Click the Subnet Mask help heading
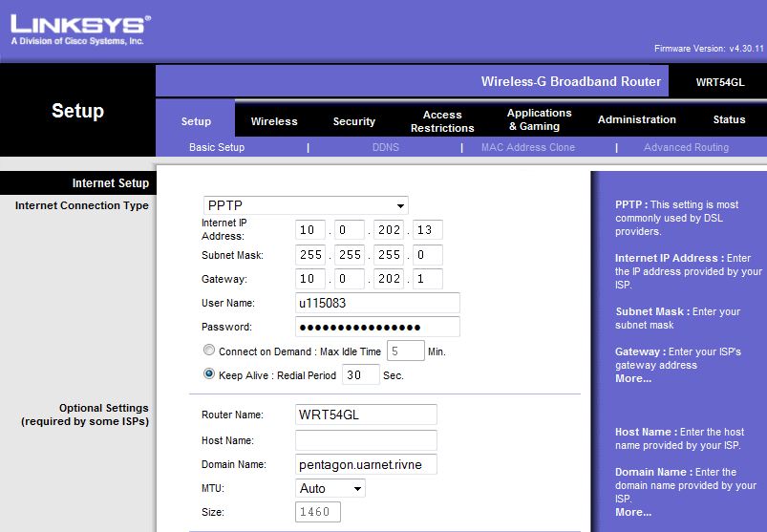 [652, 311]
